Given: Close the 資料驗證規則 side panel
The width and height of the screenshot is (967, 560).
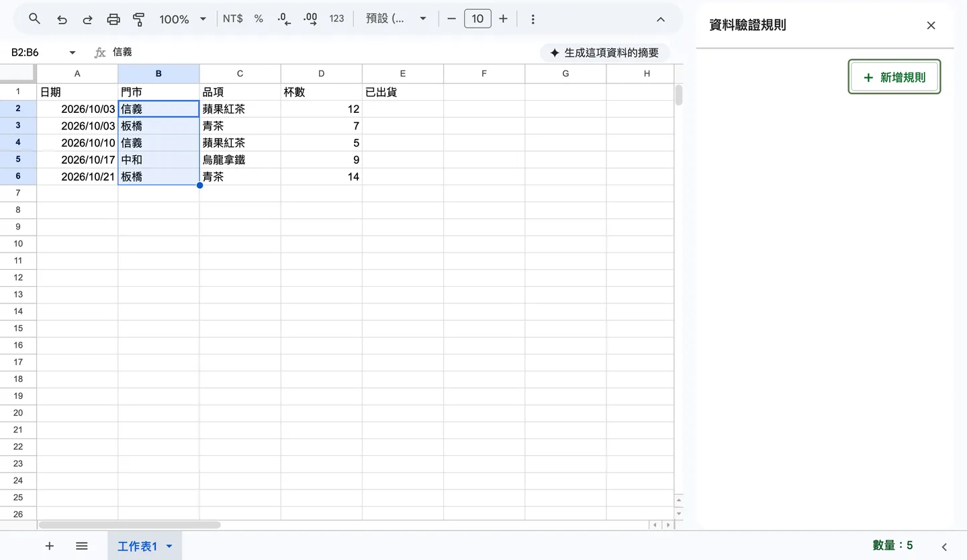Looking at the screenshot, I should pos(931,26).
